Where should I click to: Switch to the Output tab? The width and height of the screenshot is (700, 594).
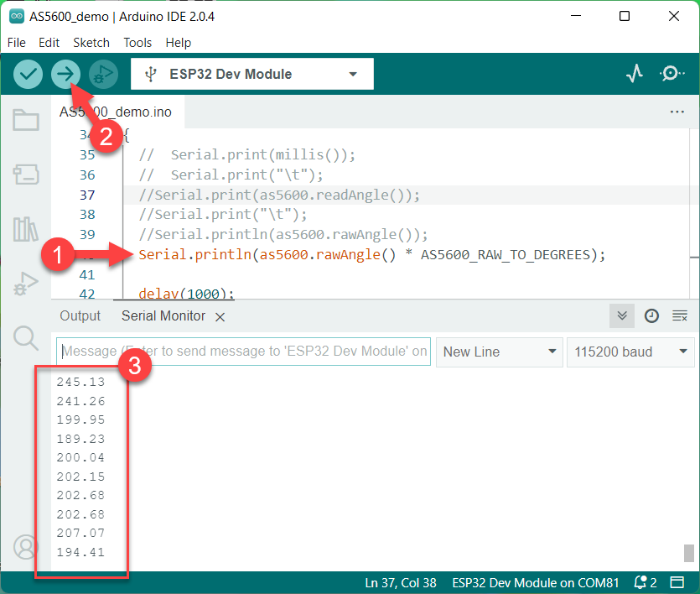click(80, 315)
